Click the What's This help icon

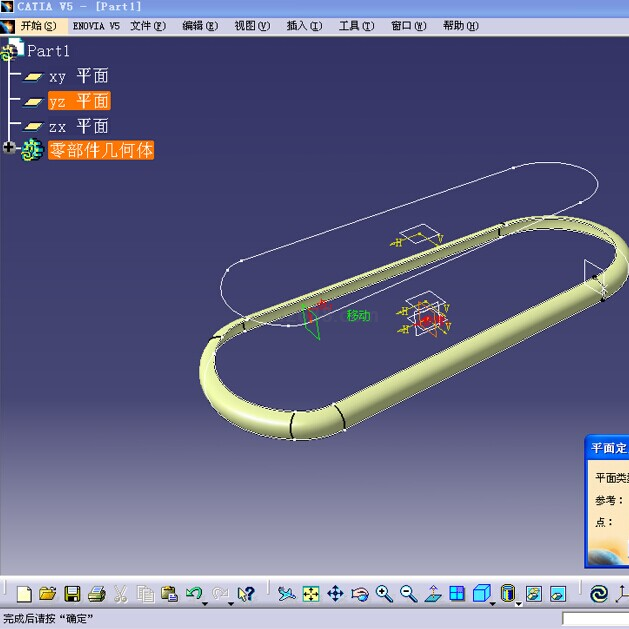tap(247, 594)
